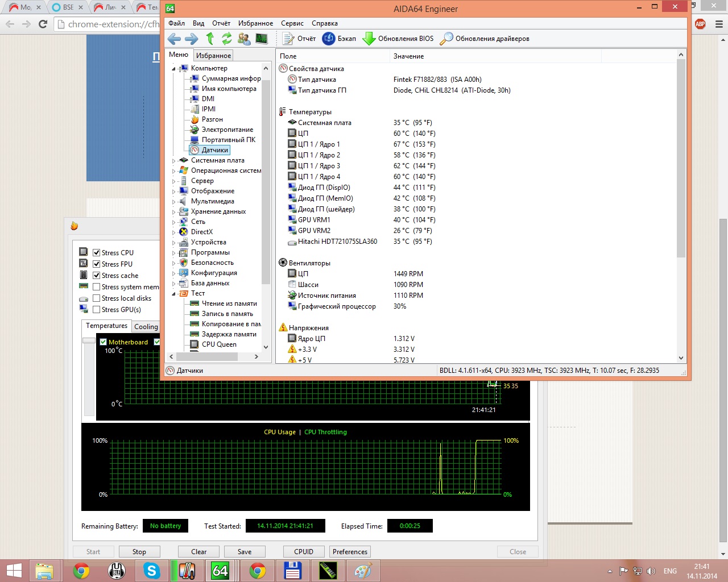Click the Chrome address bar
Image resolution: width=728 pixels, height=582 pixels.
(108, 24)
